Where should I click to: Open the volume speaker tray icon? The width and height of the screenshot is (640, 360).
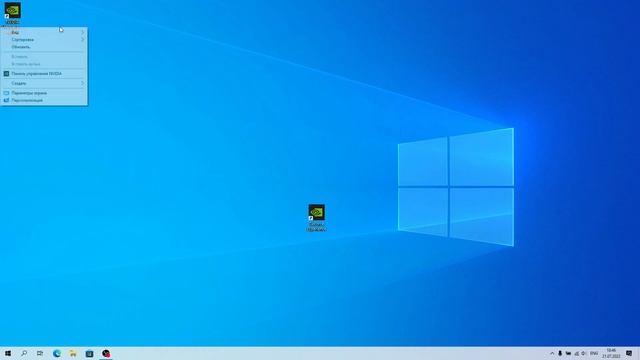[584, 353]
